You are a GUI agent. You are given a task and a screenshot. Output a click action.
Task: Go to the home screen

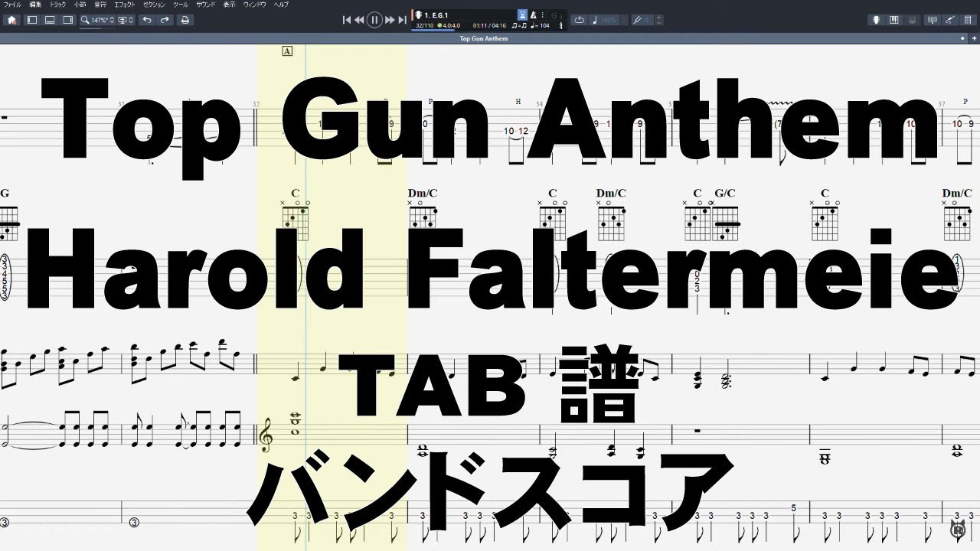(x=11, y=20)
